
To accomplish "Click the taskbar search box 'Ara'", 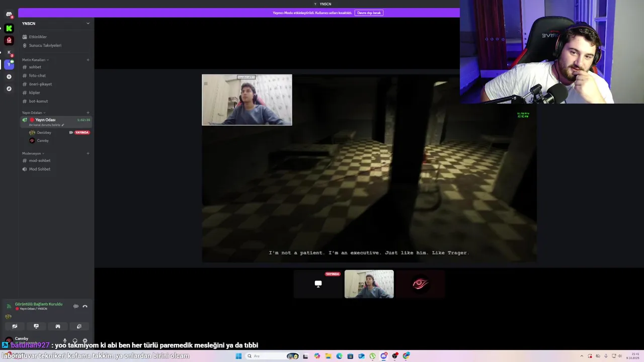I will click(272, 356).
